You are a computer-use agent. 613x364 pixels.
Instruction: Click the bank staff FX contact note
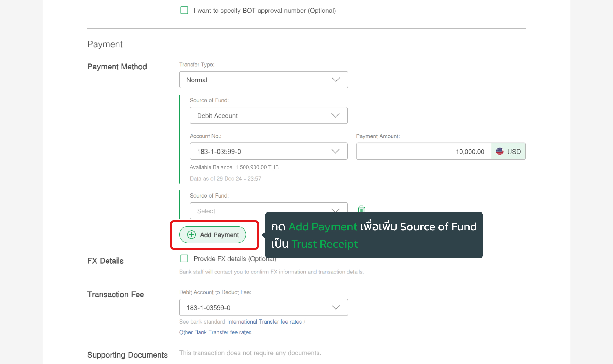click(272, 272)
